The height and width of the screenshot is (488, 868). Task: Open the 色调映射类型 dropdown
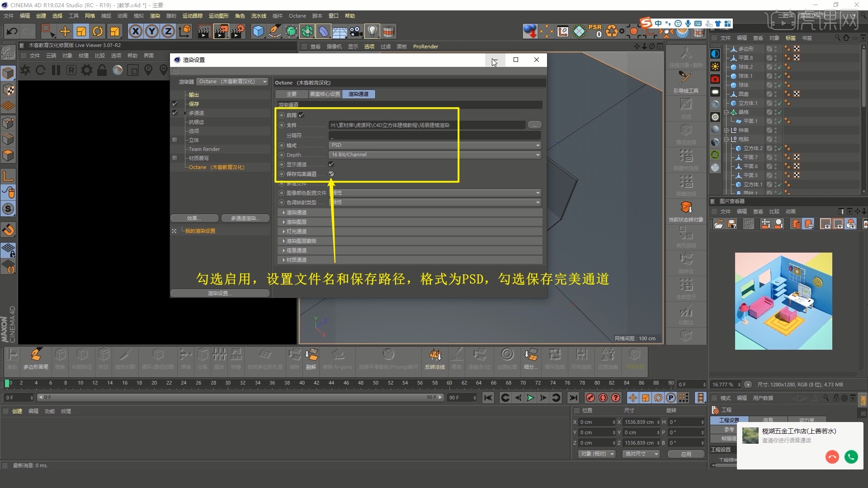(x=435, y=202)
